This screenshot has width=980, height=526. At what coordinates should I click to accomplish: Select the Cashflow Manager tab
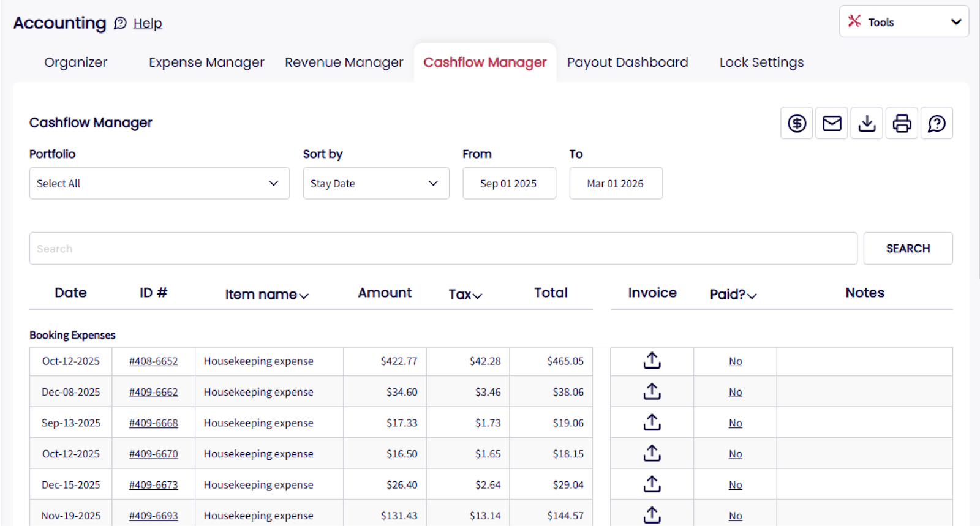[485, 62]
